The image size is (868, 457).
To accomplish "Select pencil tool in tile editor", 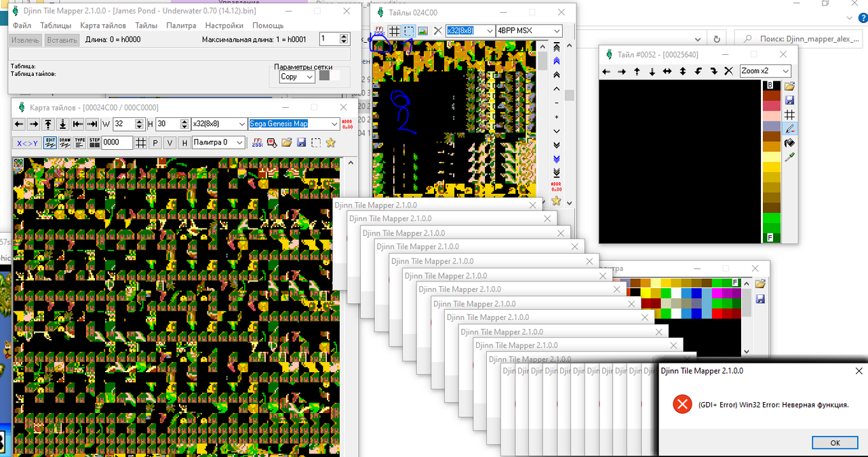I will [x=789, y=129].
